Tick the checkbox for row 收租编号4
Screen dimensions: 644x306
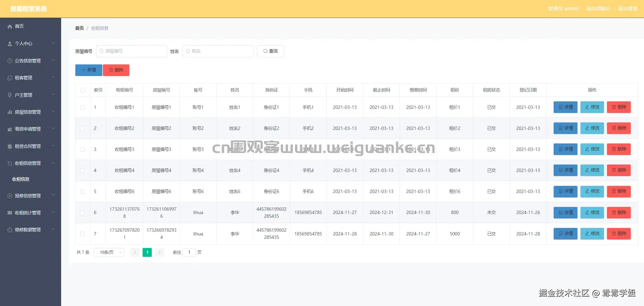(82, 170)
